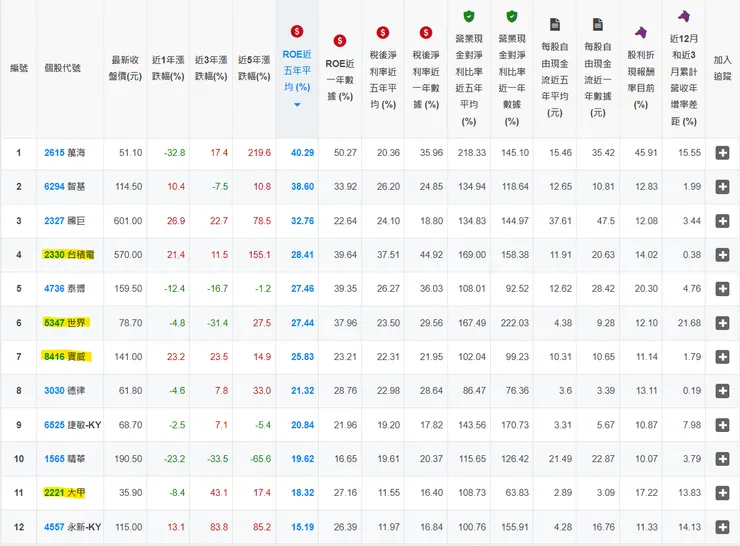The width and height of the screenshot is (740, 546).
Task: Click plus icon in 8416 實威 row
Action: point(722,357)
